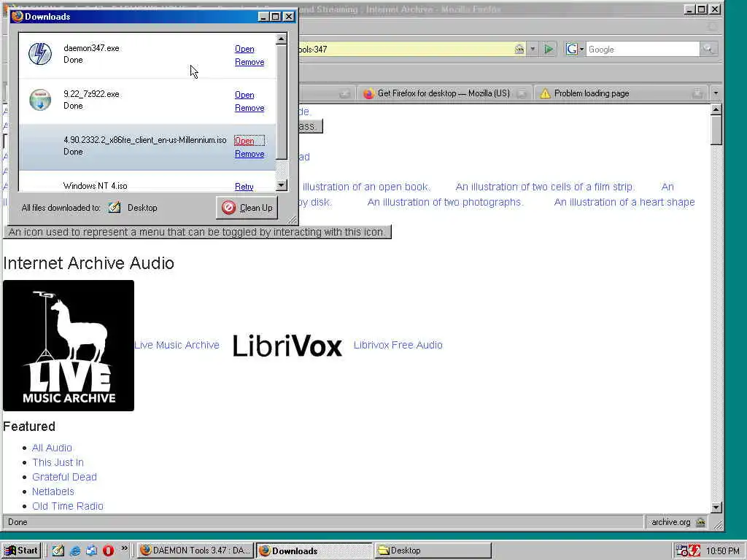Retry the Windows NT 4.iso download
Viewport: 747px width, 560px height.
[x=244, y=187]
